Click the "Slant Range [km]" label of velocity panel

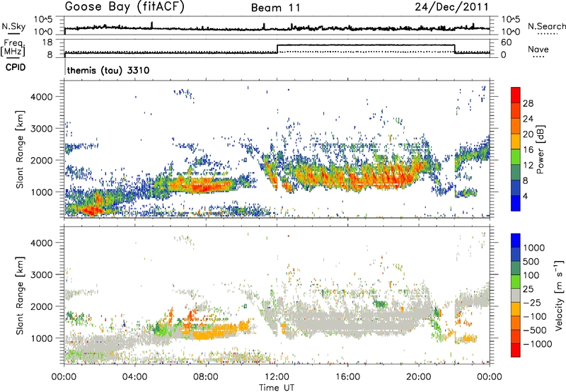pos(20,295)
